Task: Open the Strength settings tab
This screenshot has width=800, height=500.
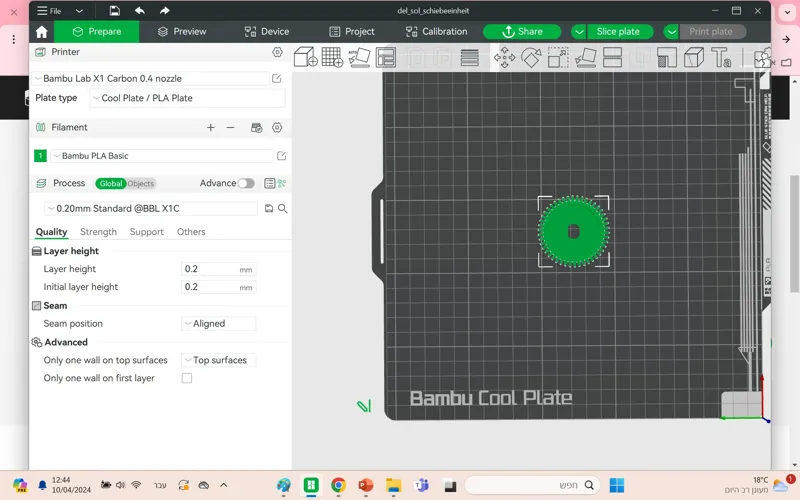Action: [98, 232]
